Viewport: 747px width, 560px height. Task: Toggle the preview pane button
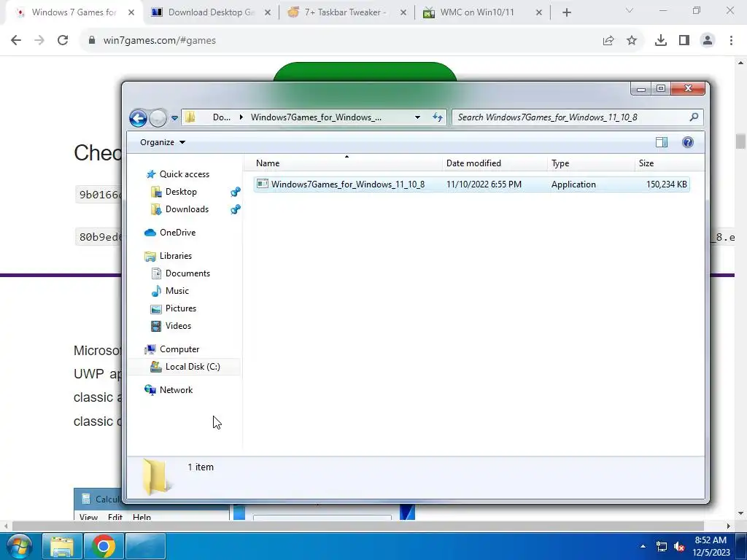point(662,142)
